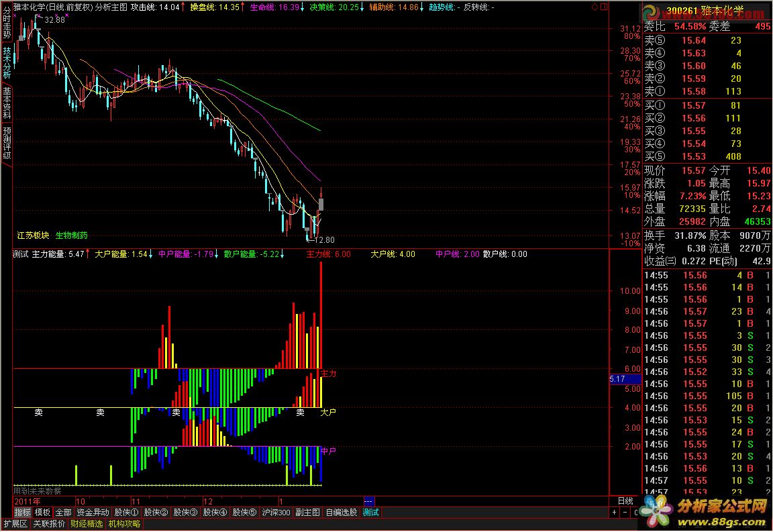Viewport: 773px width, 532px height.
Task: Click the 总量 72335 value
Action: coord(692,209)
